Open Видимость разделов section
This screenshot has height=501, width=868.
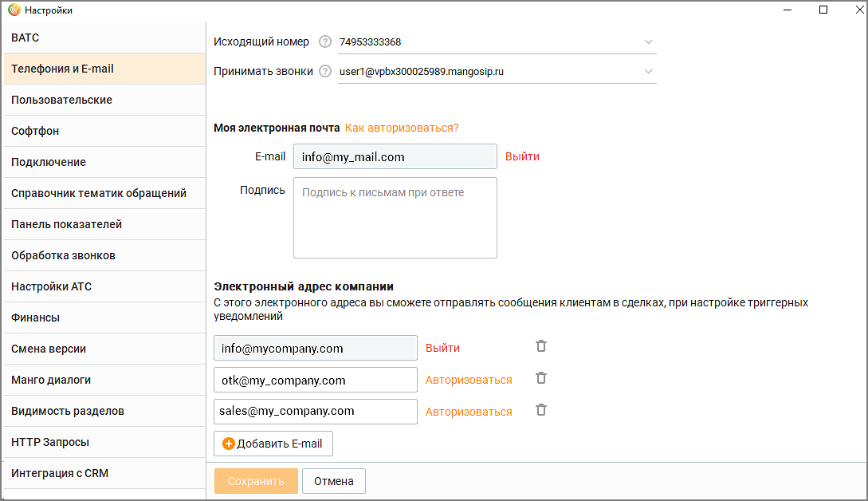[104, 411]
